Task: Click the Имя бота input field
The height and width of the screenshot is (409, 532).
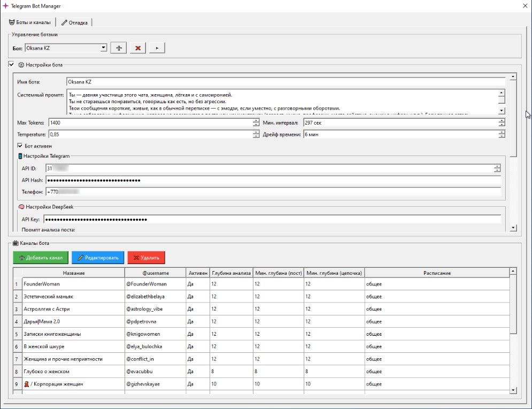Action: [286, 82]
